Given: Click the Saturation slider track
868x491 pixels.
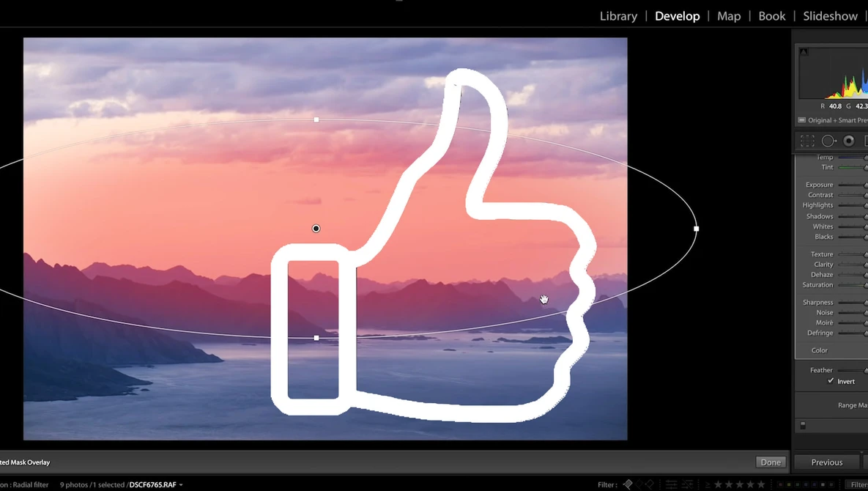Looking at the screenshot, I should (853, 285).
